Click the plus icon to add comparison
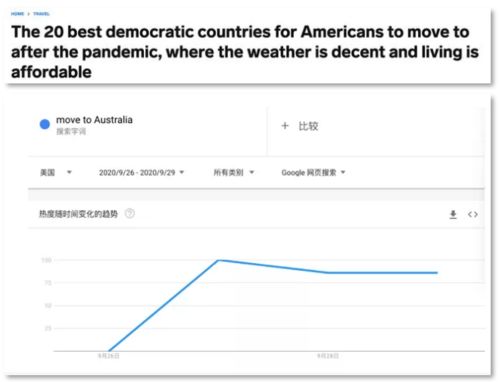499x382 pixels. pos(285,126)
